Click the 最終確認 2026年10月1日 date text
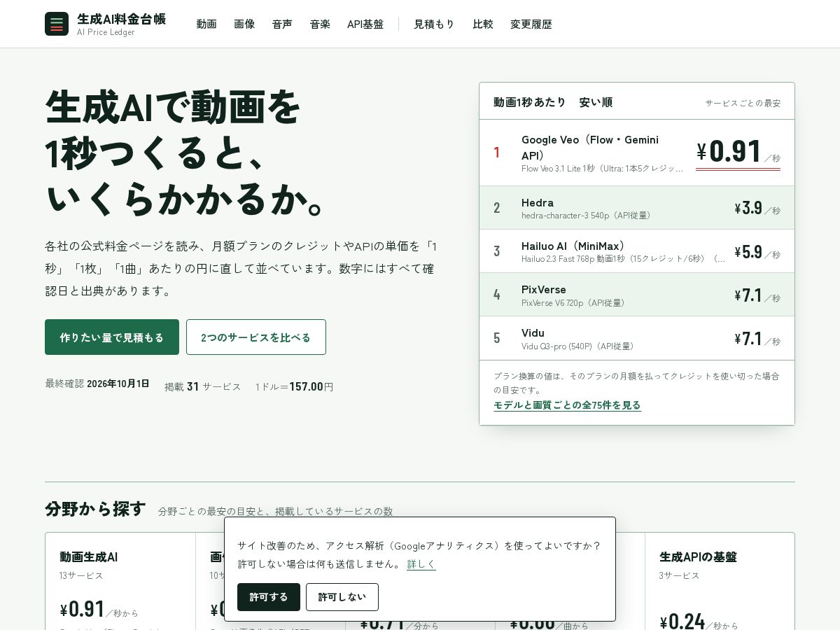Viewport: 840px width, 630px height. coord(97,384)
